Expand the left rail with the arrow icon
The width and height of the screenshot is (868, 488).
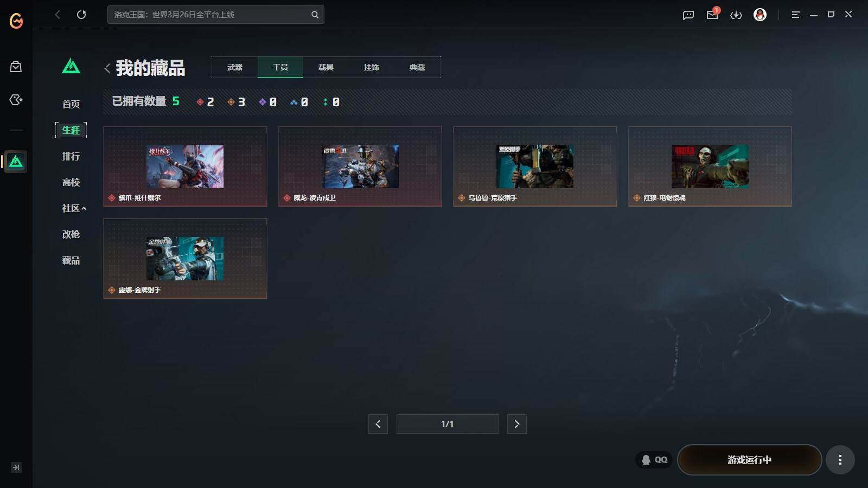tap(16, 467)
